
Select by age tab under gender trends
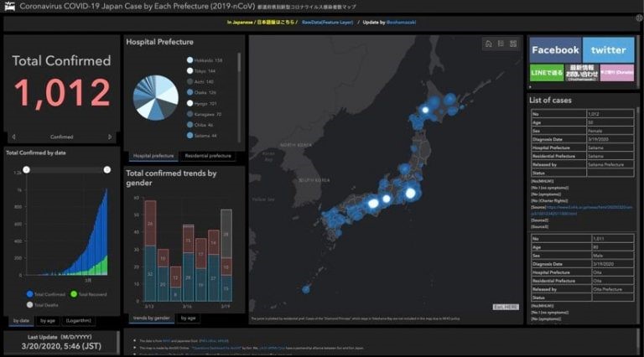click(189, 318)
